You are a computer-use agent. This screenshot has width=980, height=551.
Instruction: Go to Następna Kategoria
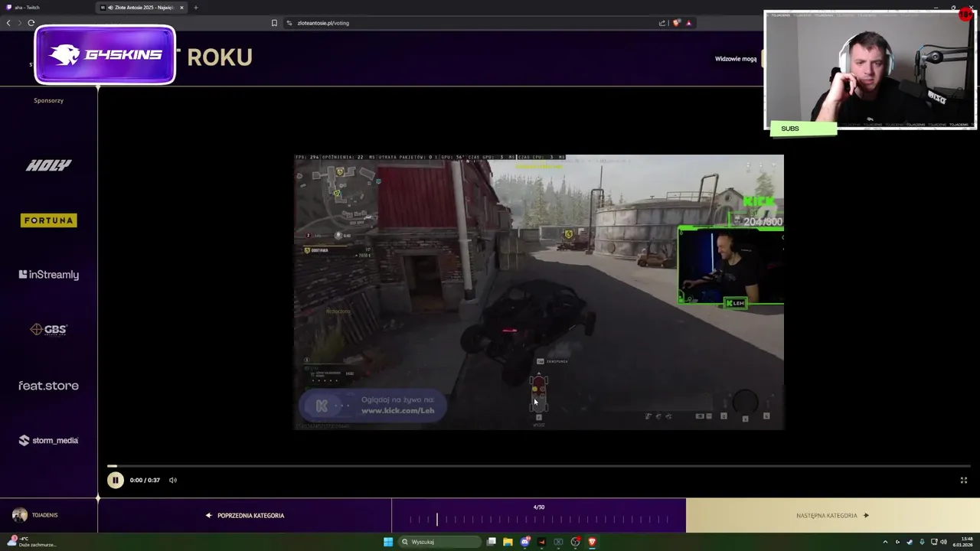(832, 515)
